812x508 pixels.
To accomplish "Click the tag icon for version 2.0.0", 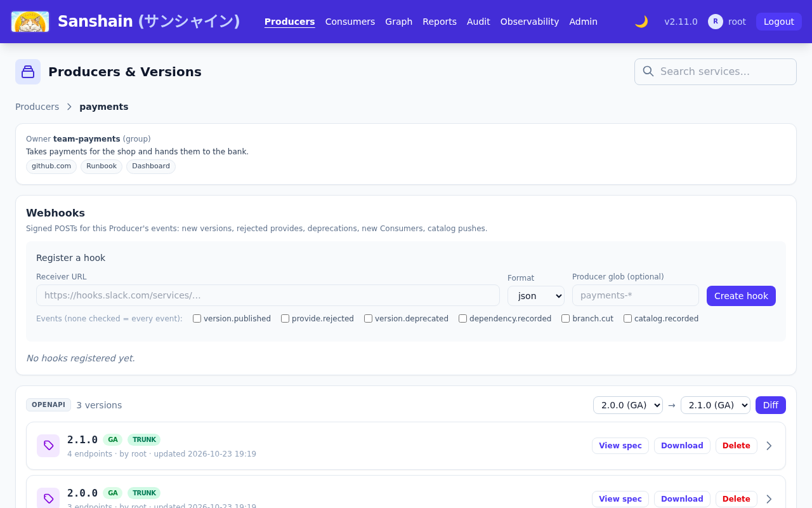I will 48,498.
